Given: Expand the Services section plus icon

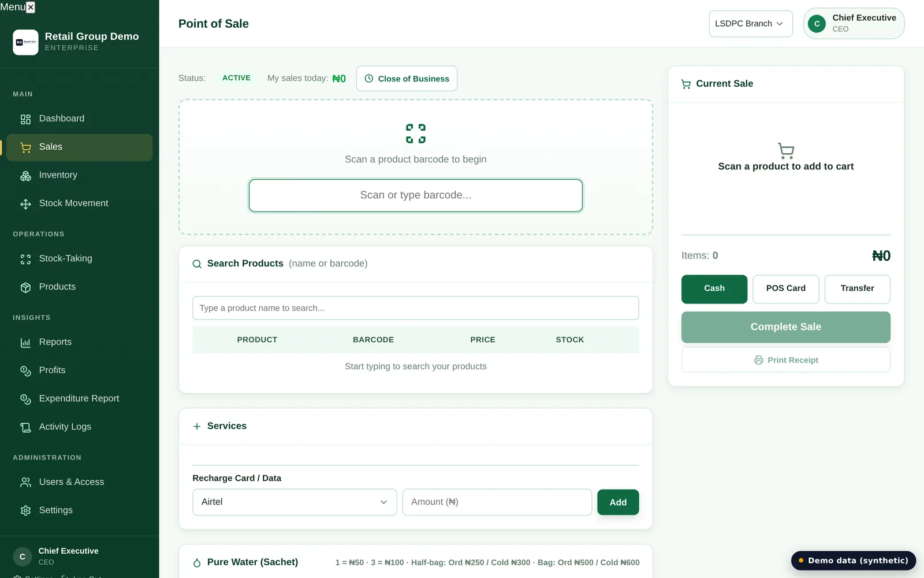Looking at the screenshot, I should pyautogui.click(x=197, y=427).
